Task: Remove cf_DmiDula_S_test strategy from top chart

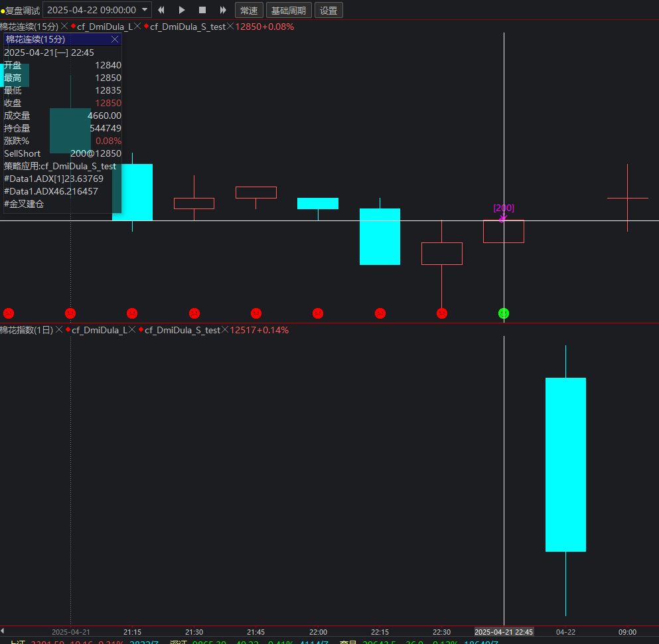Action: coord(230,27)
